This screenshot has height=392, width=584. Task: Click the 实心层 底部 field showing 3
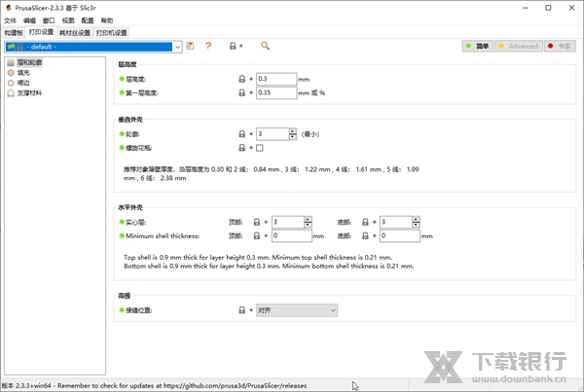396,222
